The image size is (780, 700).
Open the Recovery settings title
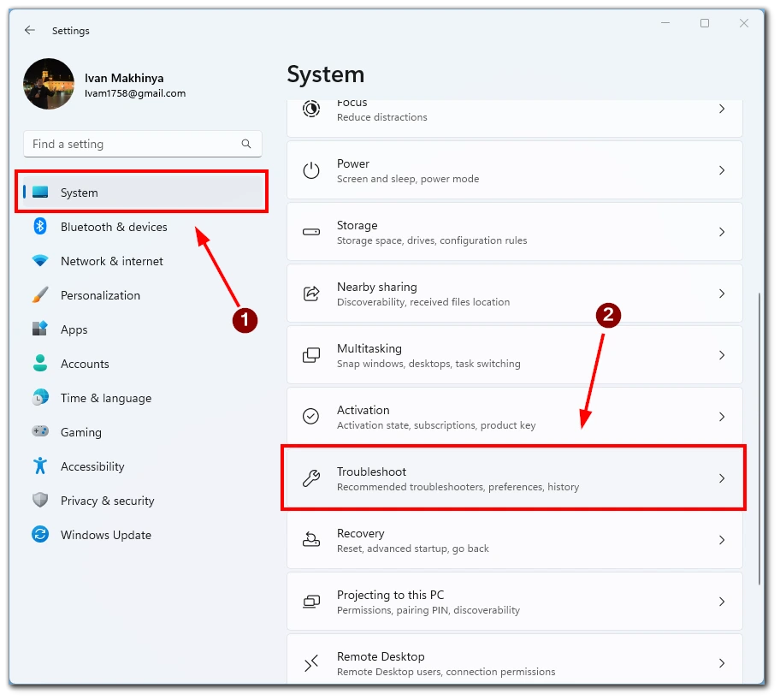pos(361,534)
